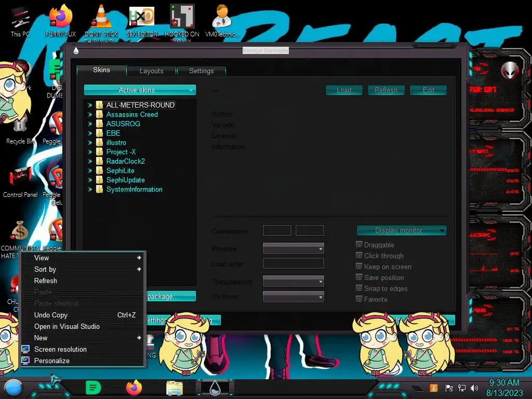Viewport: 532px width, 399px height.
Task: Open the Display monitor dropdown
Action: pos(402,230)
